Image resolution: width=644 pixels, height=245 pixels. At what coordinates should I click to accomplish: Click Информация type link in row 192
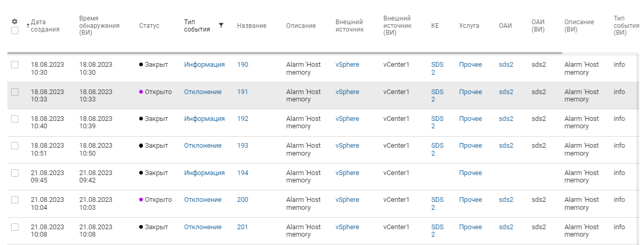point(204,119)
